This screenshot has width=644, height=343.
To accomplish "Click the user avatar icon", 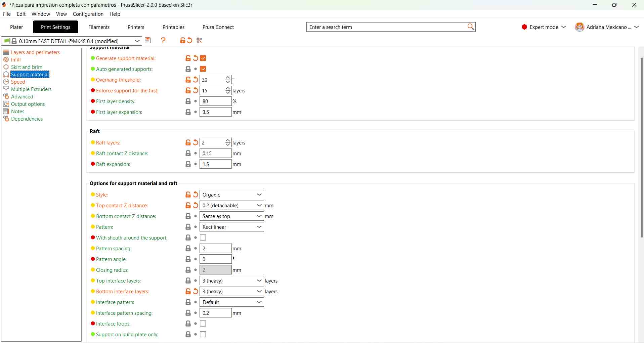I will click(579, 27).
